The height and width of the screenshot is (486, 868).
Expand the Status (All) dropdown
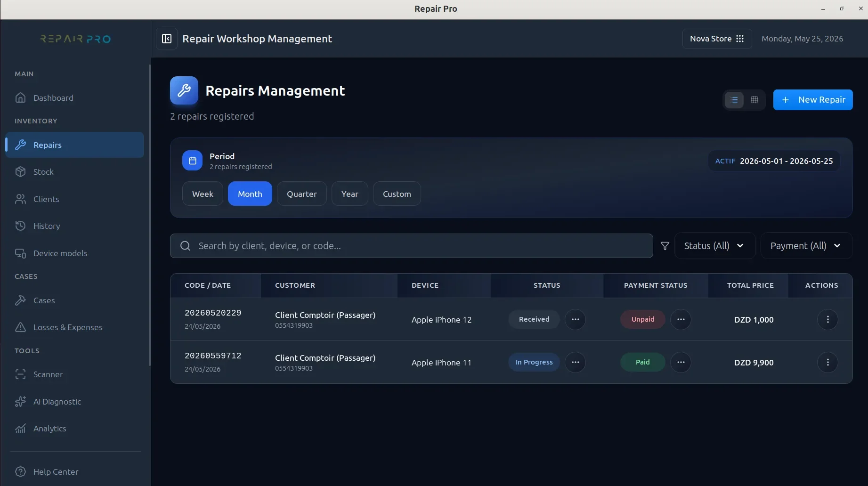tap(714, 246)
